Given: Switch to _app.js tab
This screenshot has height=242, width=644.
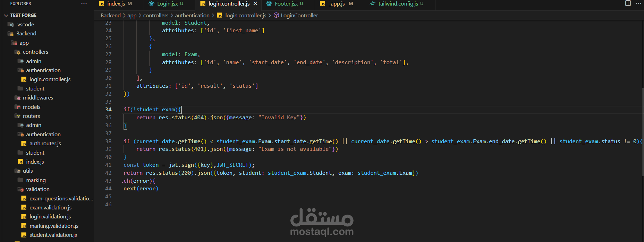Looking at the screenshot, I should [336, 3].
